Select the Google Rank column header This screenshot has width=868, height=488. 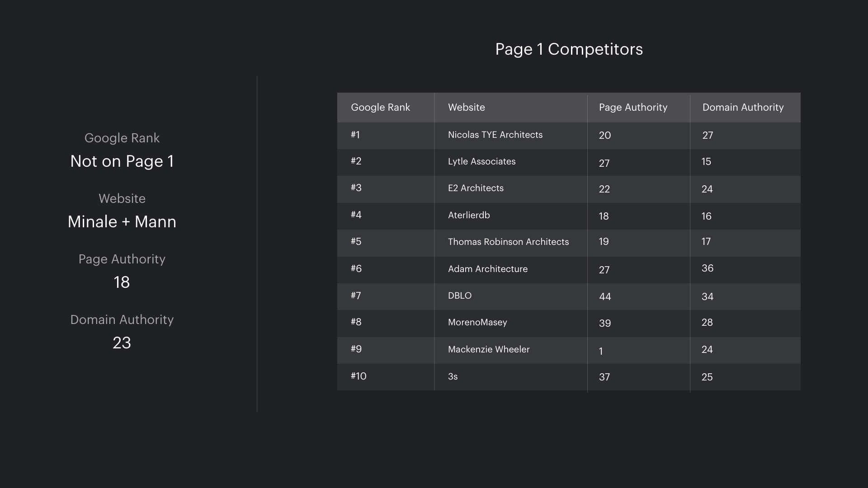pos(380,108)
